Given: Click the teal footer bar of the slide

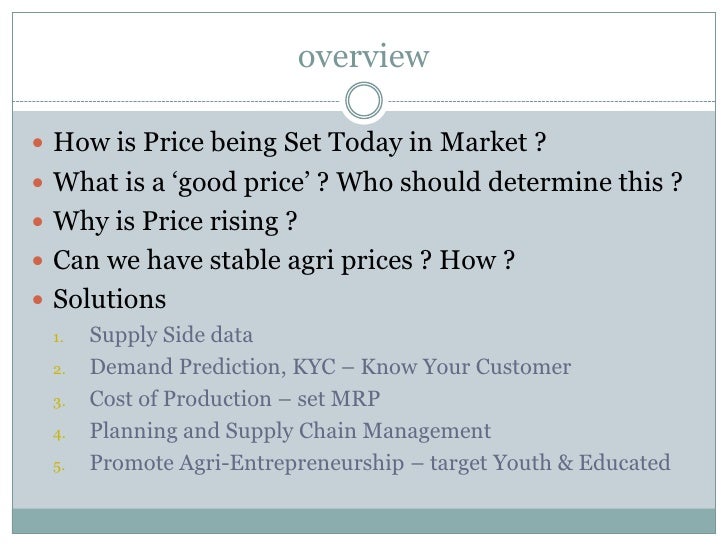Looking at the screenshot, I should point(364,521).
